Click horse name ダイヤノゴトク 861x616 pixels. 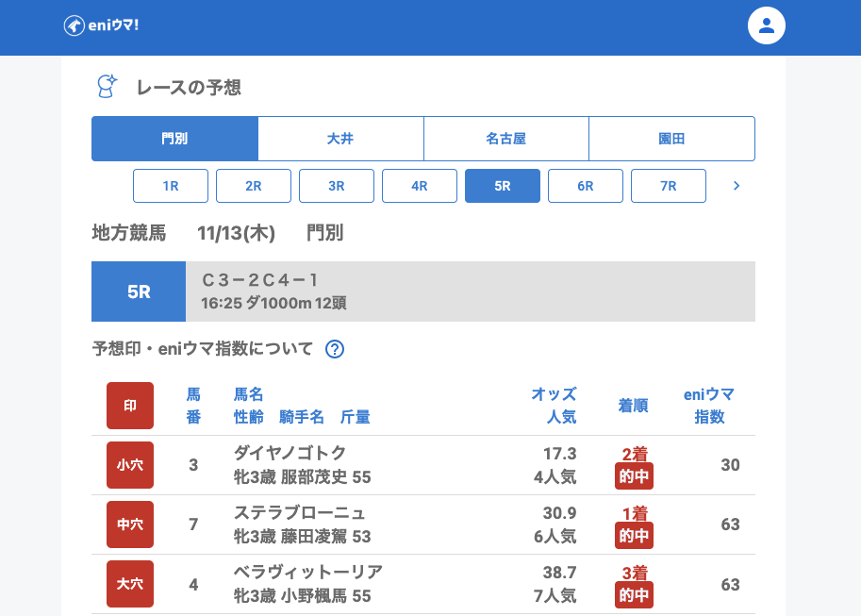pos(290,453)
